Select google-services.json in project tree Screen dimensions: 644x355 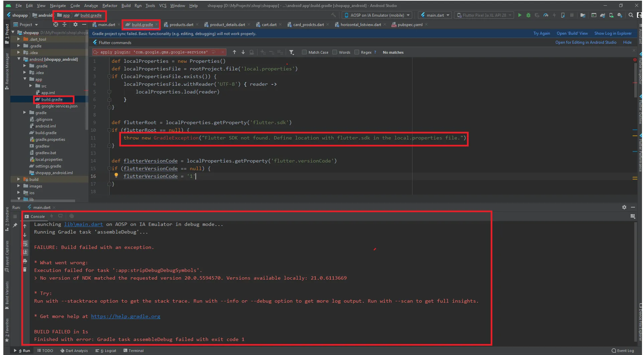(59, 106)
